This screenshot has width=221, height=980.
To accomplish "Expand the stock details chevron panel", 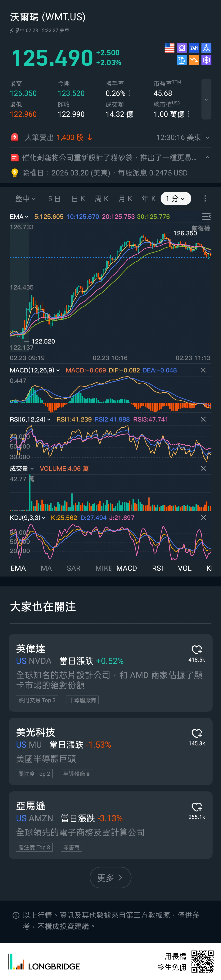I will click(206, 99).
